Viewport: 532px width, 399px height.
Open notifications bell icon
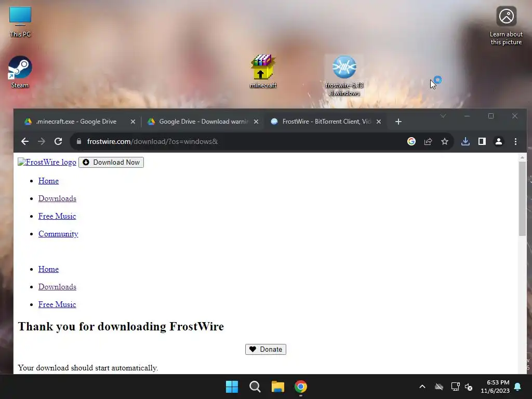coord(518,387)
